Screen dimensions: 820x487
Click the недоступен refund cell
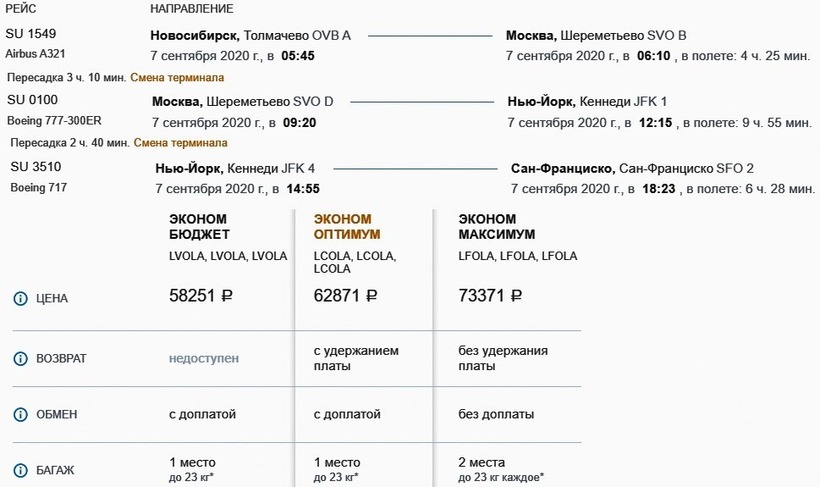204,358
